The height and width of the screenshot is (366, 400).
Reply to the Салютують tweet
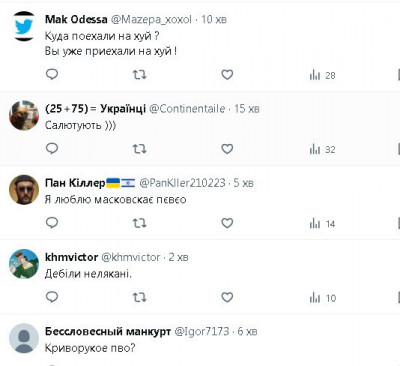pyautogui.click(x=52, y=148)
